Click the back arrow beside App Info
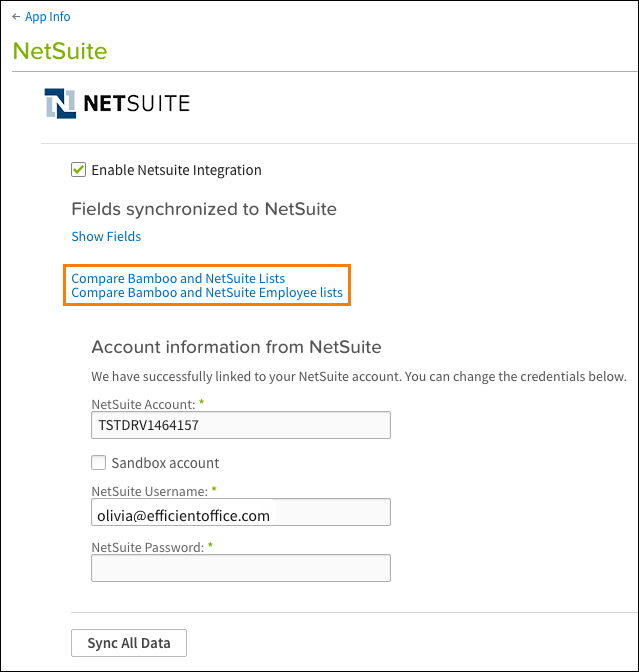The width and height of the screenshot is (639, 672). click(16, 17)
